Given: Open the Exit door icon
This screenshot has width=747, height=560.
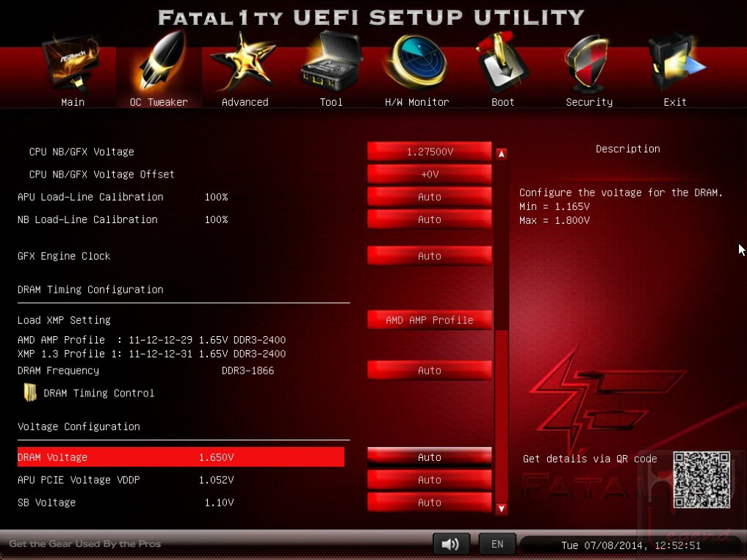Looking at the screenshot, I should coord(676,62).
